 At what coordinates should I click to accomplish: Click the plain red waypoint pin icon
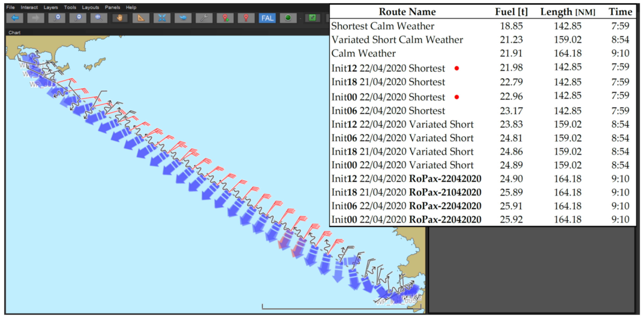click(246, 18)
